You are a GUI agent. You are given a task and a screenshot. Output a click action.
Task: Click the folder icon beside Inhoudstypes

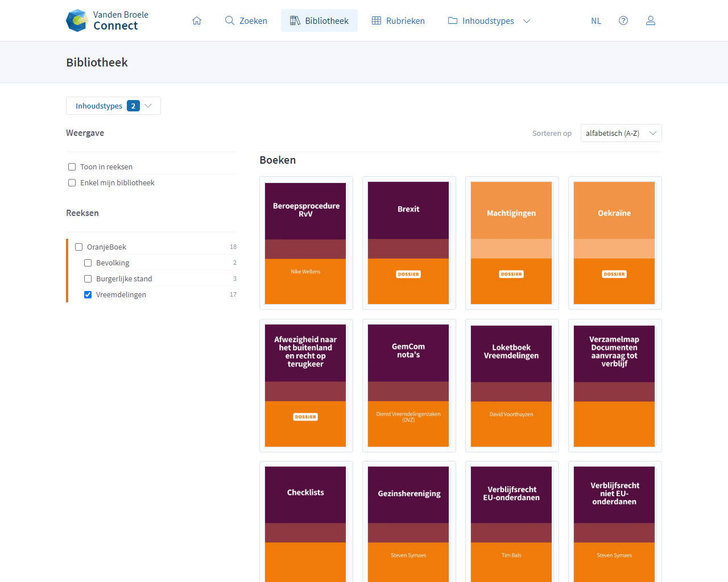pyautogui.click(x=453, y=20)
